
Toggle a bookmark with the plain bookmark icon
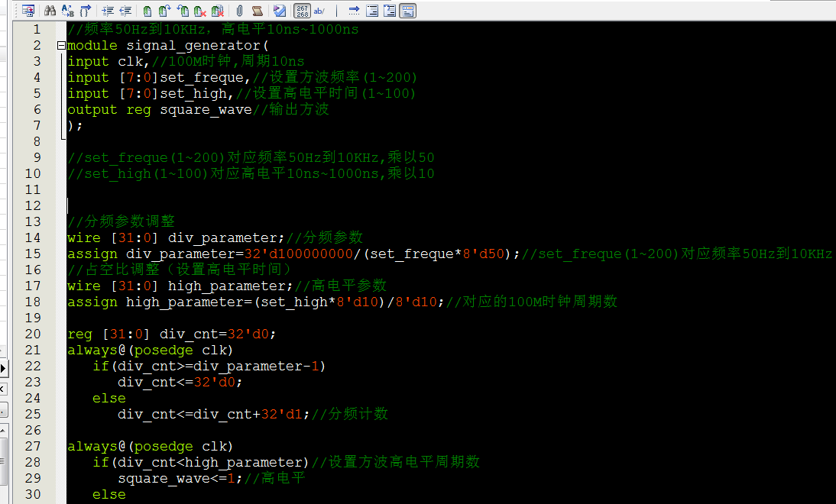click(x=147, y=10)
